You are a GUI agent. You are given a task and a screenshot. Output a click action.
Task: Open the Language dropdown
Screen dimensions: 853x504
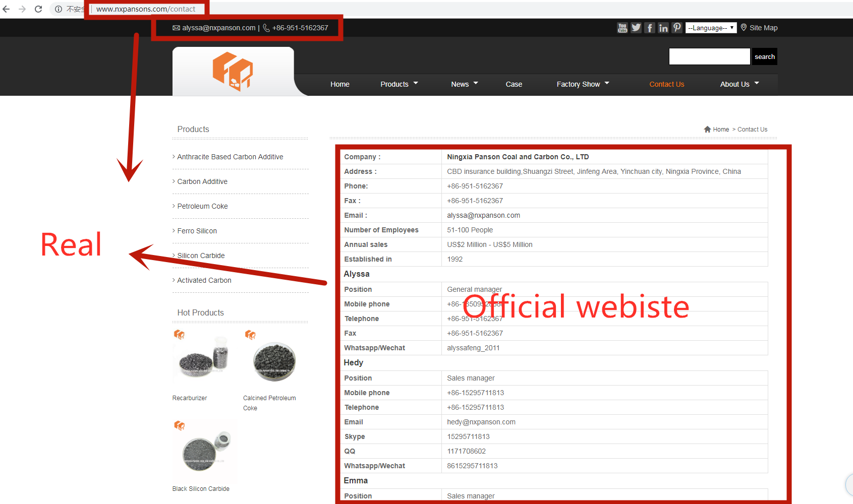click(711, 28)
